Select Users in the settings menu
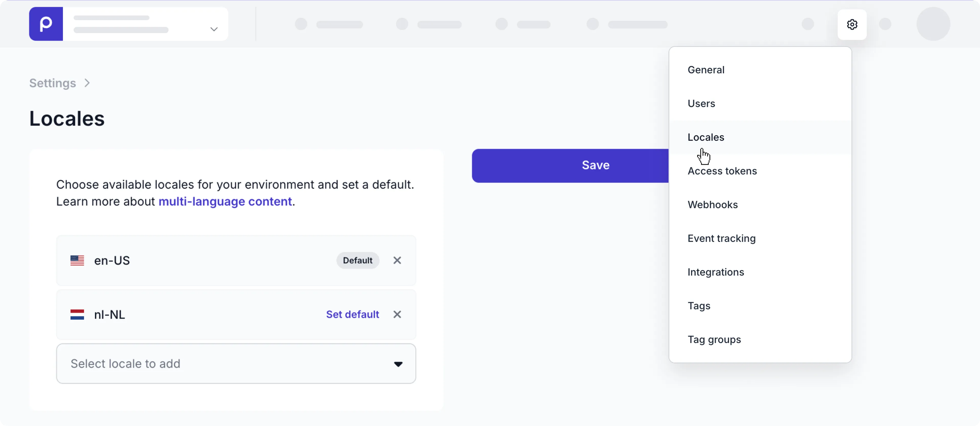 (701, 103)
